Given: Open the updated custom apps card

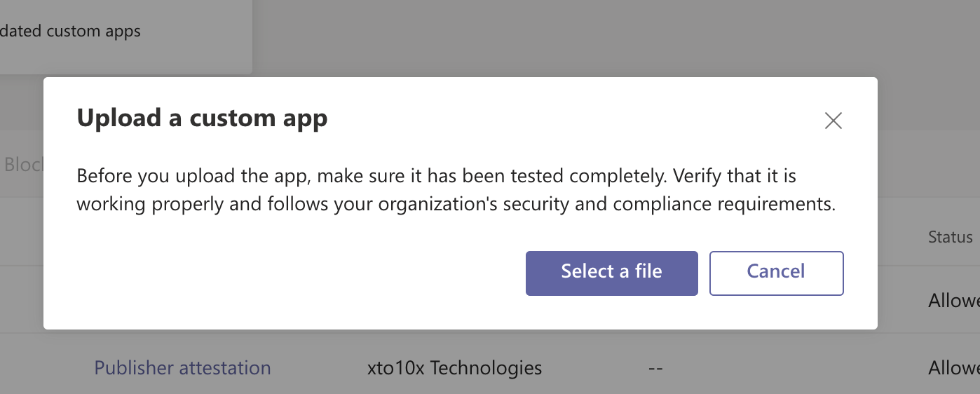Looking at the screenshot, I should [125, 36].
